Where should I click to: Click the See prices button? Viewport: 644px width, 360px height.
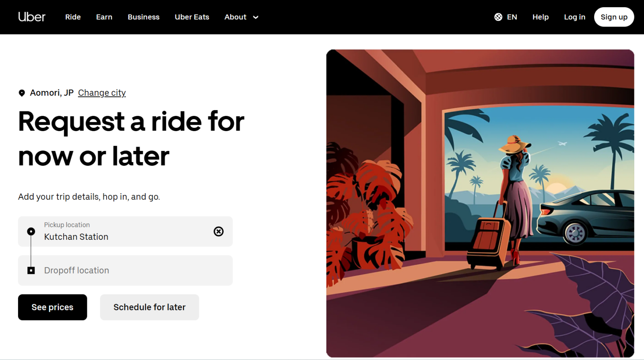pyautogui.click(x=52, y=307)
